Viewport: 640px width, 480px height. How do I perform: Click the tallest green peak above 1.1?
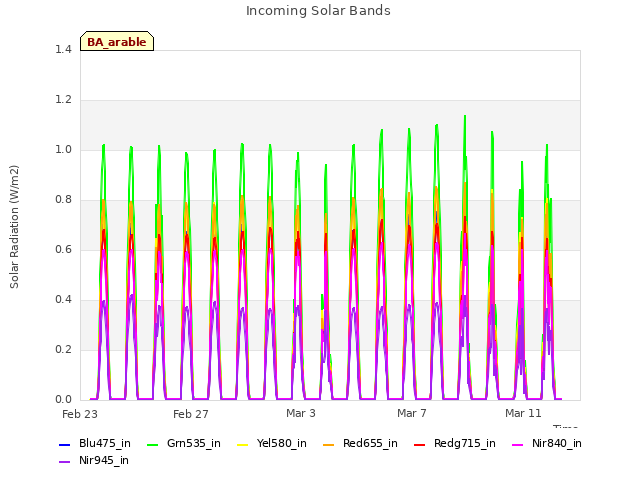coord(465,117)
